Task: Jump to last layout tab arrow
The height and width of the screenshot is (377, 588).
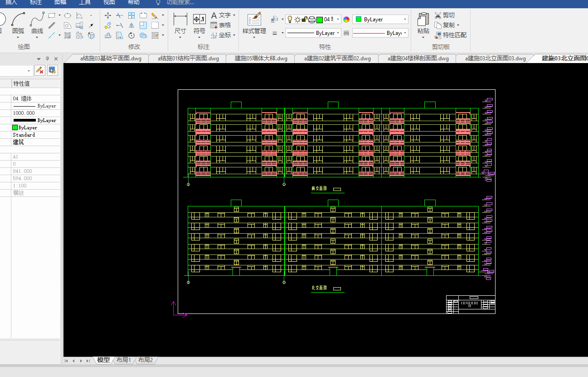Action: [88, 361]
